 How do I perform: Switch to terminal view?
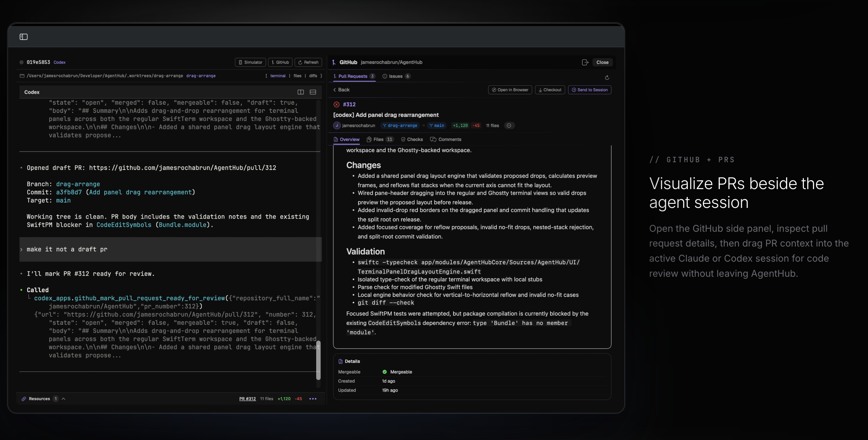point(278,76)
